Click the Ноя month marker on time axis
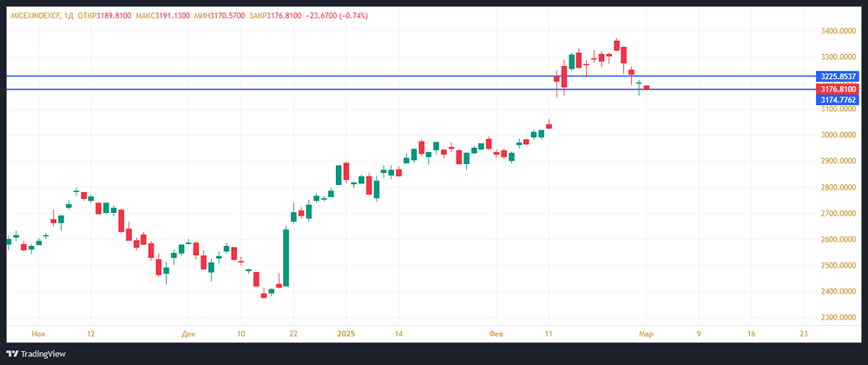 [x=36, y=333]
